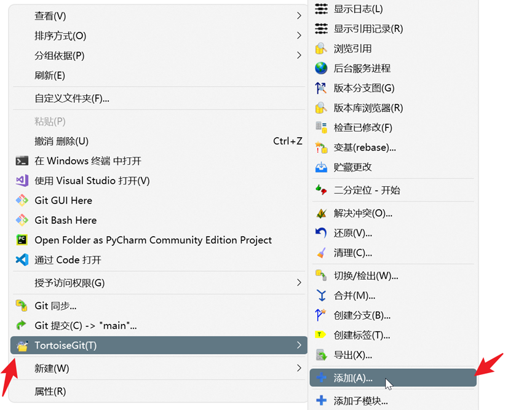Click the Git Bash Here terminal icon

(22, 220)
